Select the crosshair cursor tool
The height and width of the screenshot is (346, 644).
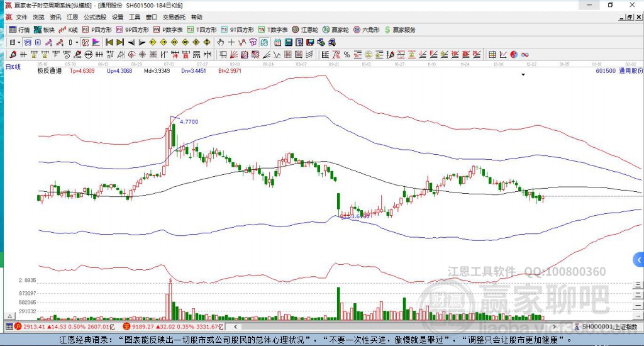[x=231, y=42]
